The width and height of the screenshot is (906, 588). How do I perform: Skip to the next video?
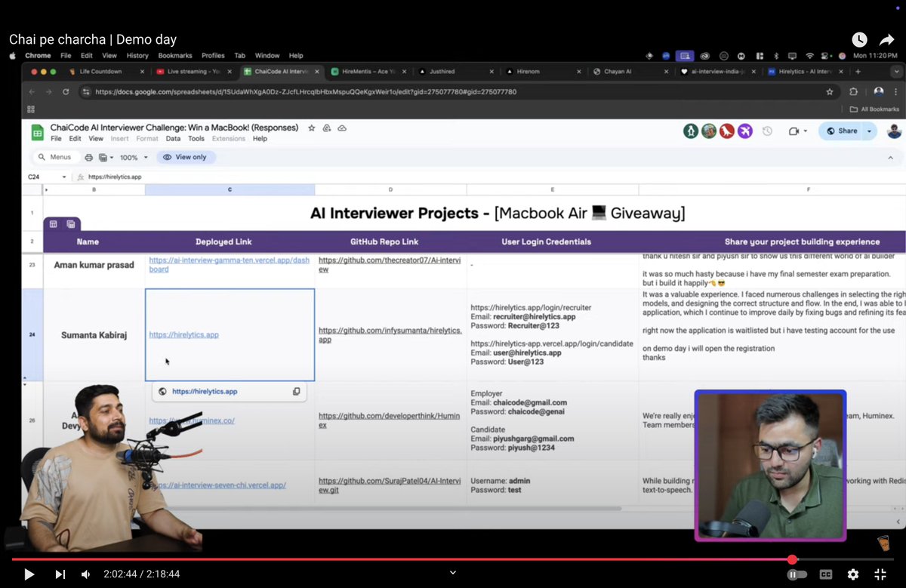pyautogui.click(x=60, y=574)
